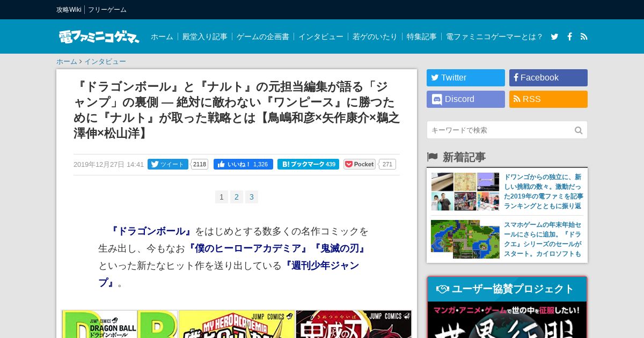Viewport: 644px width, 338px height.
Task: Open the sidebar Facebook button
Action: point(548,78)
